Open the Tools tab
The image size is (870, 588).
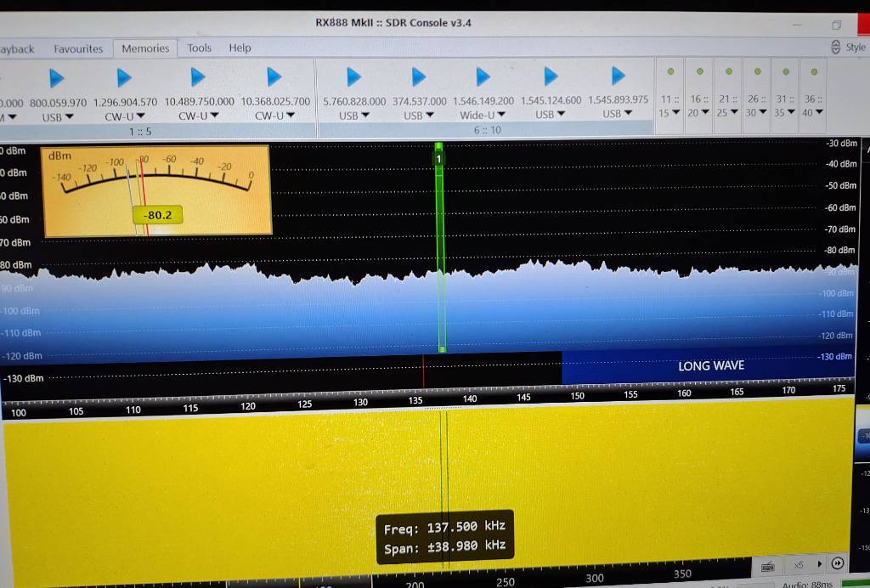coord(199,48)
